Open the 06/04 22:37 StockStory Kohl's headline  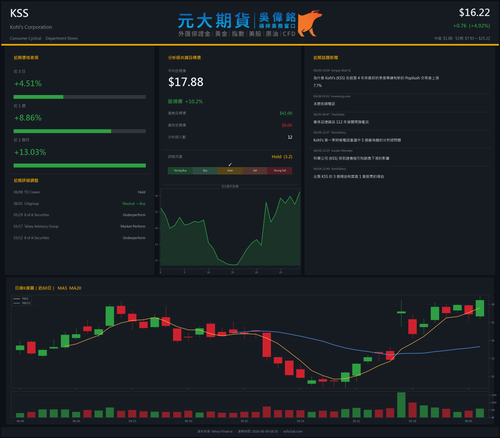coord(357,140)
